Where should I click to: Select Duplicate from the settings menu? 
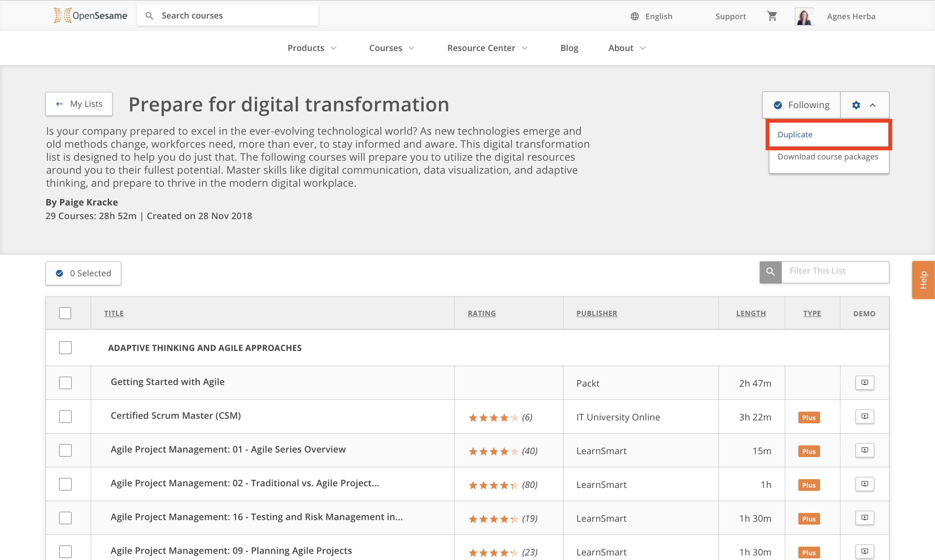click(795, 134)
